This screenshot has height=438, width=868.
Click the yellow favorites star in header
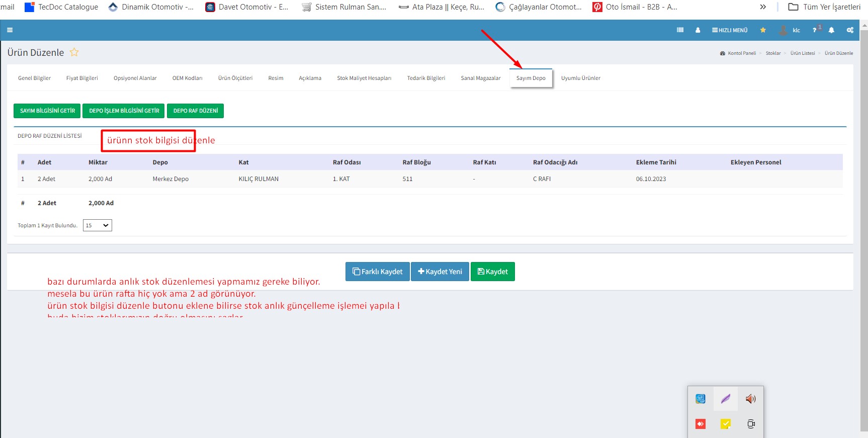click(763, 30)
